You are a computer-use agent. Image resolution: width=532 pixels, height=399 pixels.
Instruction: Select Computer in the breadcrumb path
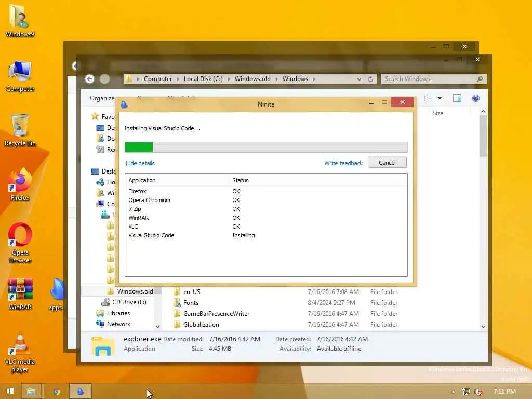pyautogui.click(x=158, y=79)
